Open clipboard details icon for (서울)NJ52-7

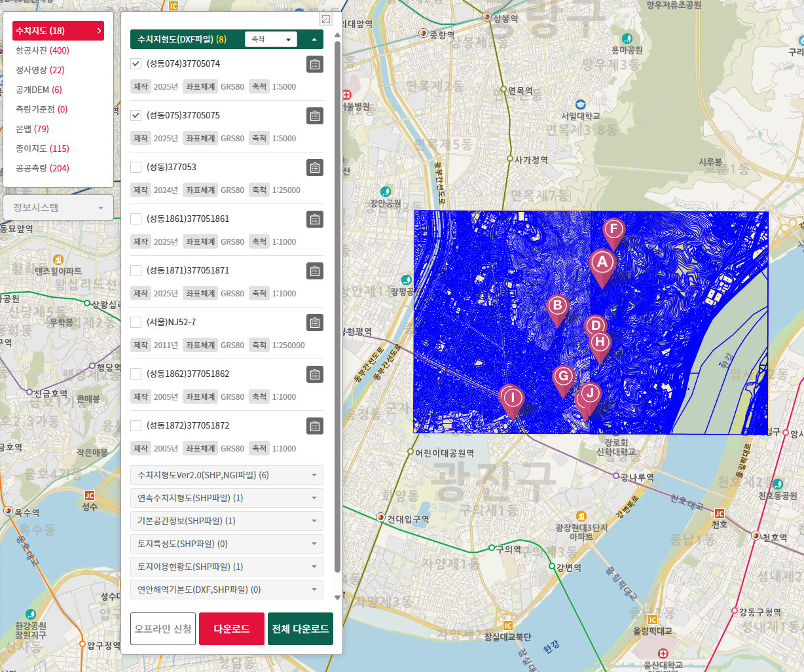point(315,323)
